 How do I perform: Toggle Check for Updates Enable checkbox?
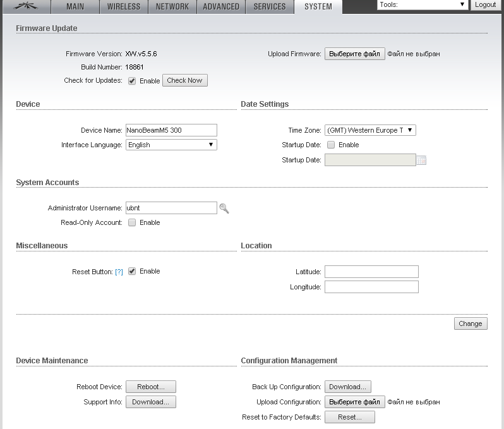[x=132, y=81]
